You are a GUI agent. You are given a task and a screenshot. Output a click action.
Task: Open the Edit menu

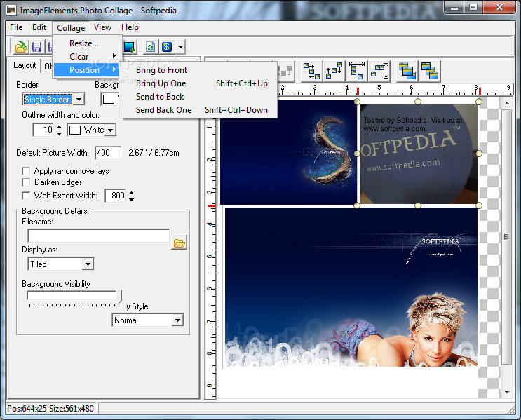click(39, 27)
